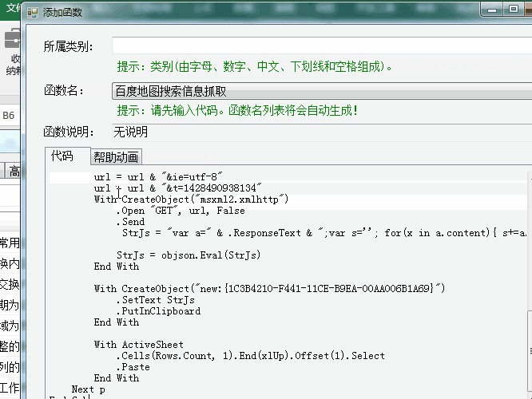Click the .Paste code line
This screenshot has height=399, width=532.
tap(133, 367)
